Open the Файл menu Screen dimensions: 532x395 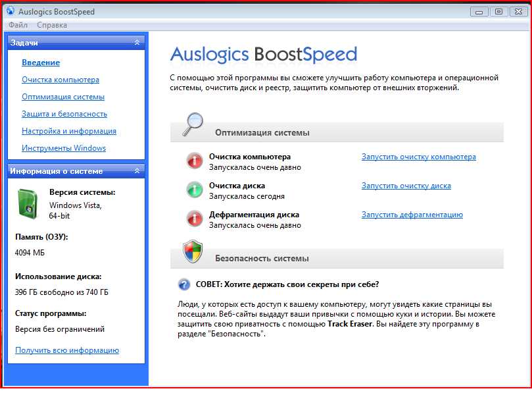(x=18, y=25)
